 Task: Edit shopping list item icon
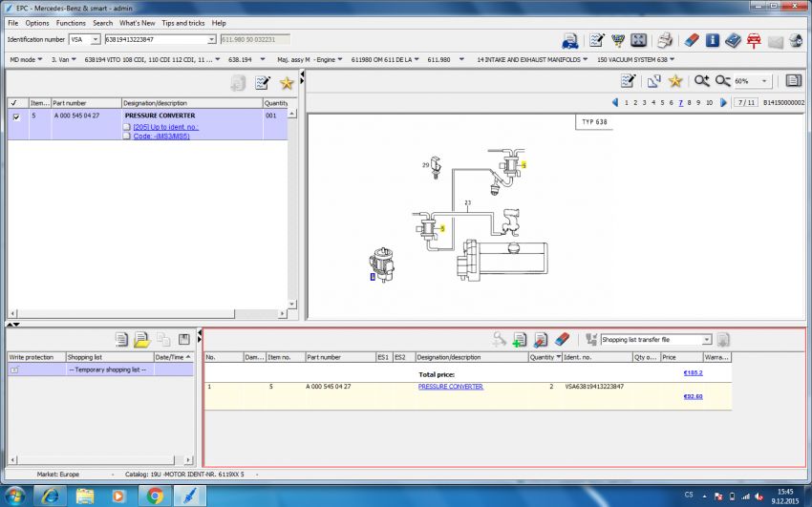(x=540, y=339)
